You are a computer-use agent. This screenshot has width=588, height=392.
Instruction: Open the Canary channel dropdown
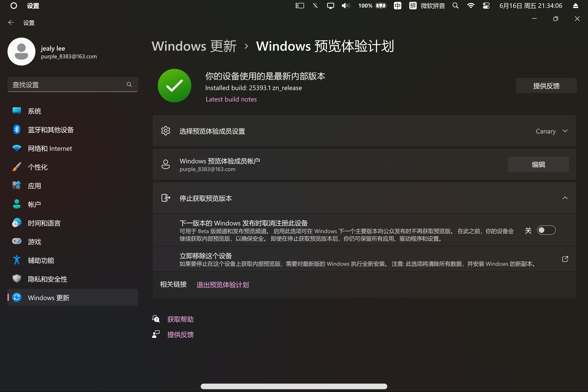(552, 131)
